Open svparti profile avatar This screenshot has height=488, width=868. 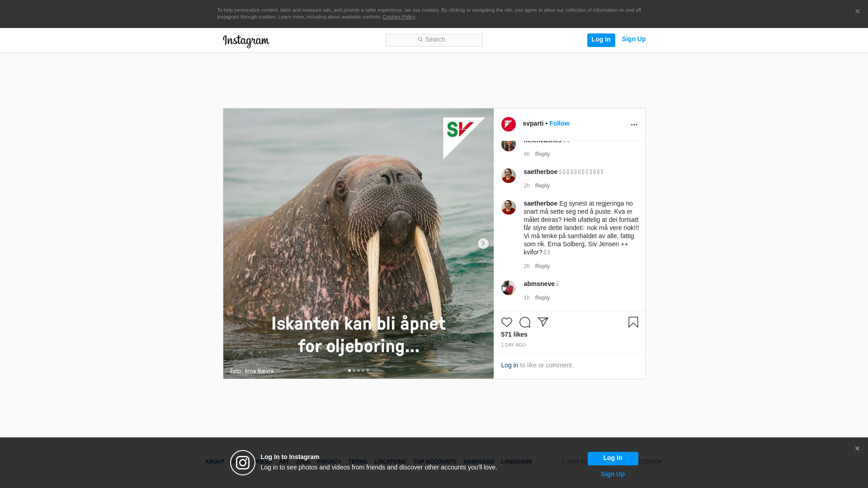pos(509,124)
